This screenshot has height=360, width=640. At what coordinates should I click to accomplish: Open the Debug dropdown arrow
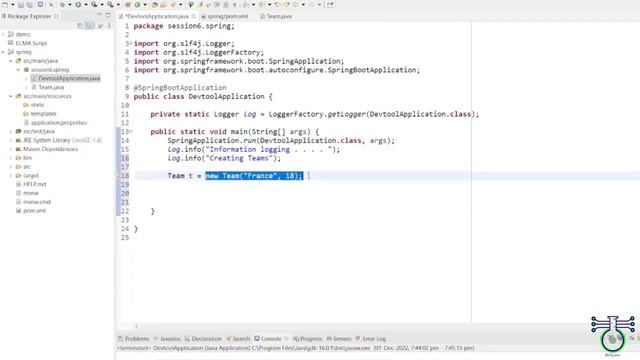coord(69,4)
